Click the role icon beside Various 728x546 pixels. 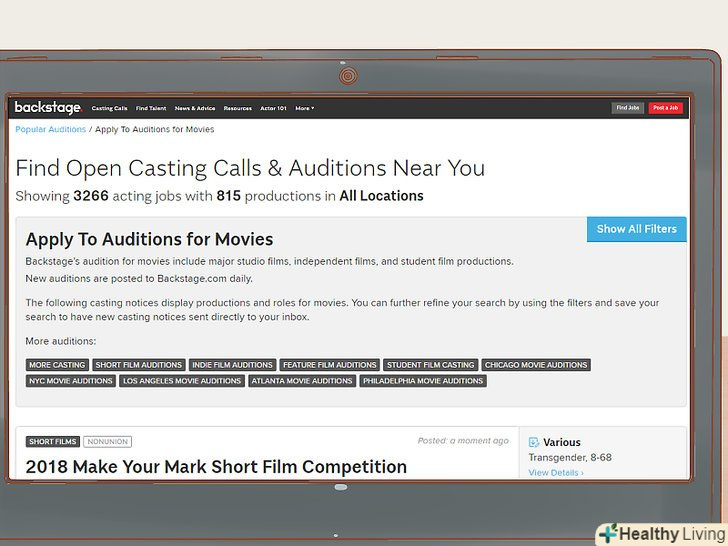pos(534,442)
